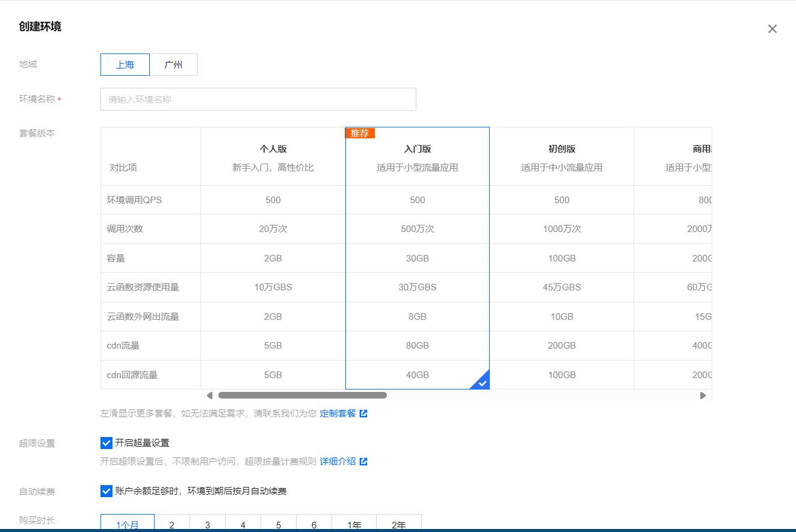
Task: Select the 1个月 purchase duration
Action: 128,523
